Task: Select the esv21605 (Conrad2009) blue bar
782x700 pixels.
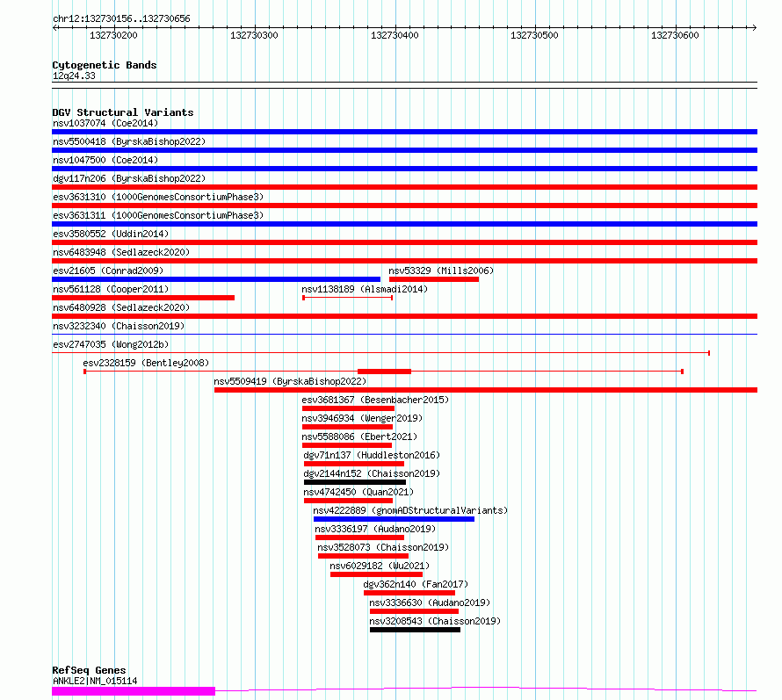Action: (x=216, y=279)
